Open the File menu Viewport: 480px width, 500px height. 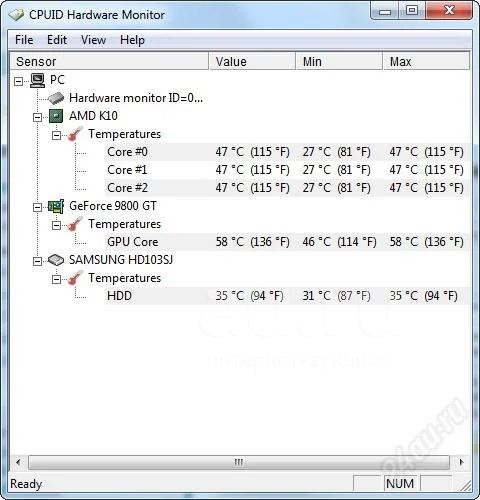(x=24, y=40)
